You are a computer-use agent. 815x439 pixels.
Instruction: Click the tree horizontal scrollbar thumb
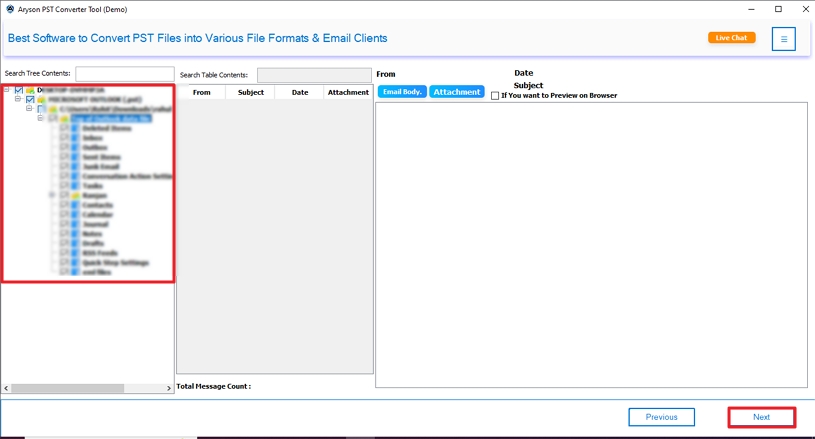[x=68, y=388]
